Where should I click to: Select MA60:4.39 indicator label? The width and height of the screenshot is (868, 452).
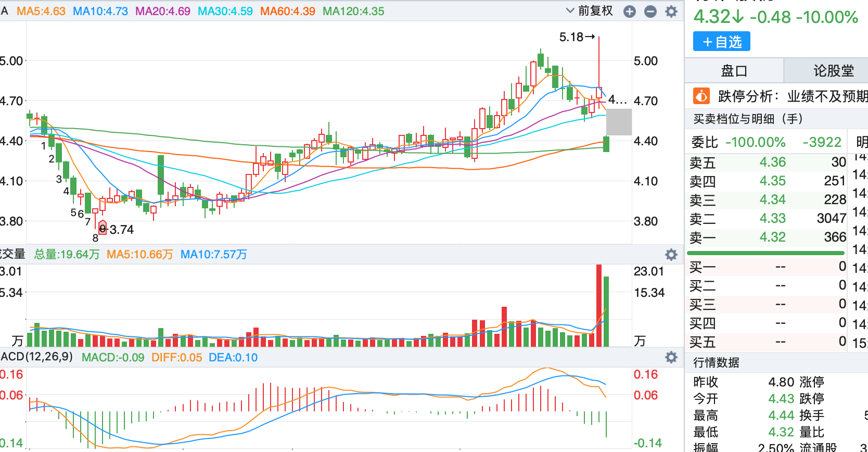pos(288,11)
